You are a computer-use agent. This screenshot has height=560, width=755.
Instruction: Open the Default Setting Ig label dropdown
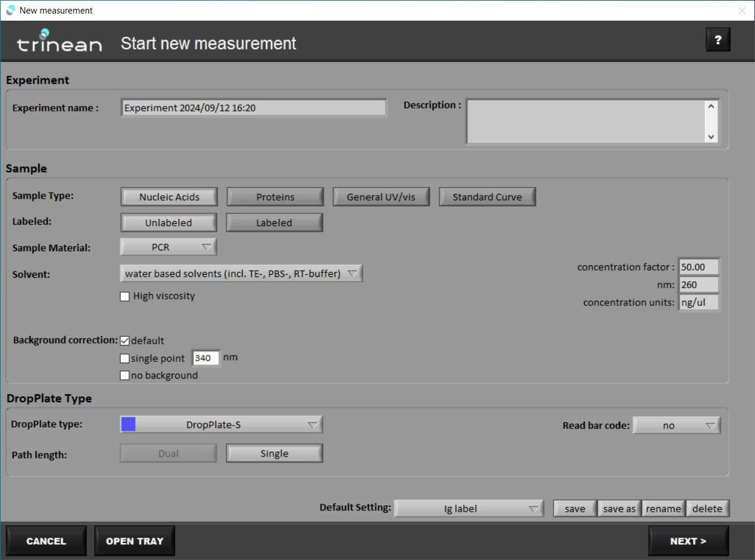click(x=469, y=509)
